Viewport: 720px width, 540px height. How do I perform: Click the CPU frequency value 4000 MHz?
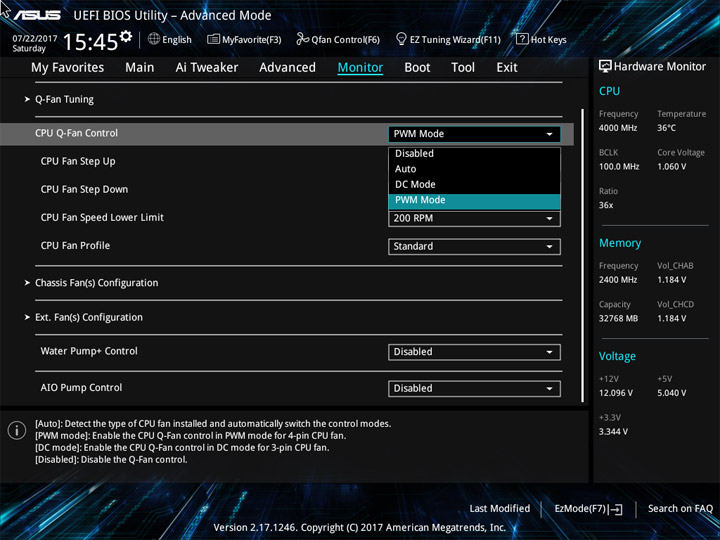pyautogui.click(x=618, y=128)
